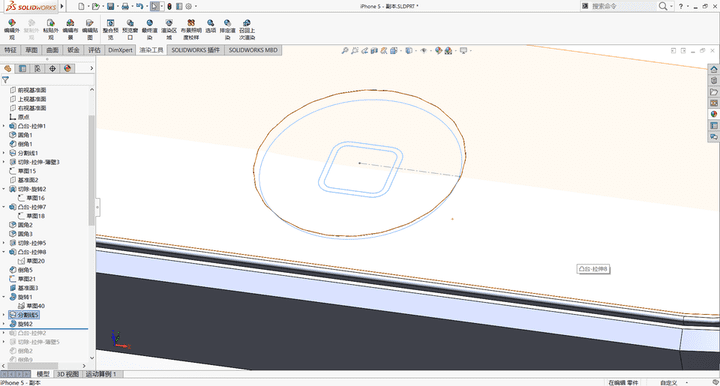
Task: Expand the SOLIDWORKS menu arrow beside the logo
Action: [62, 6]
